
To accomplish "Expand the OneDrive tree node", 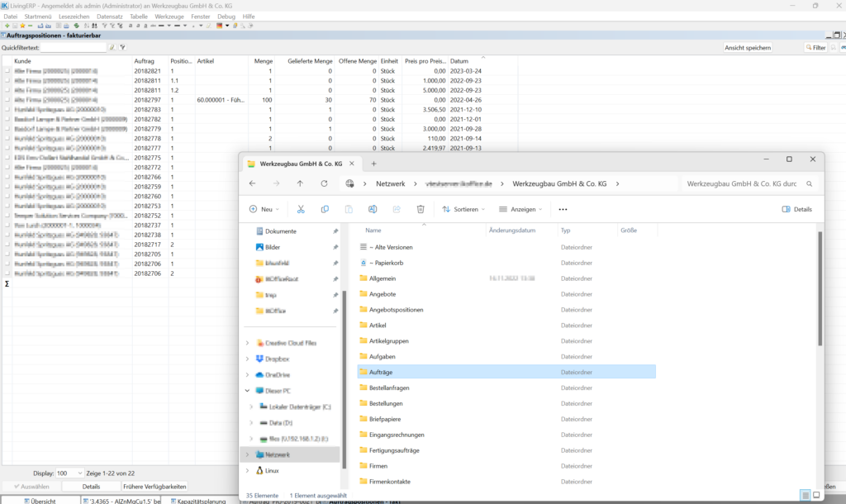I will pyautogui.click(x=247, y=375).
